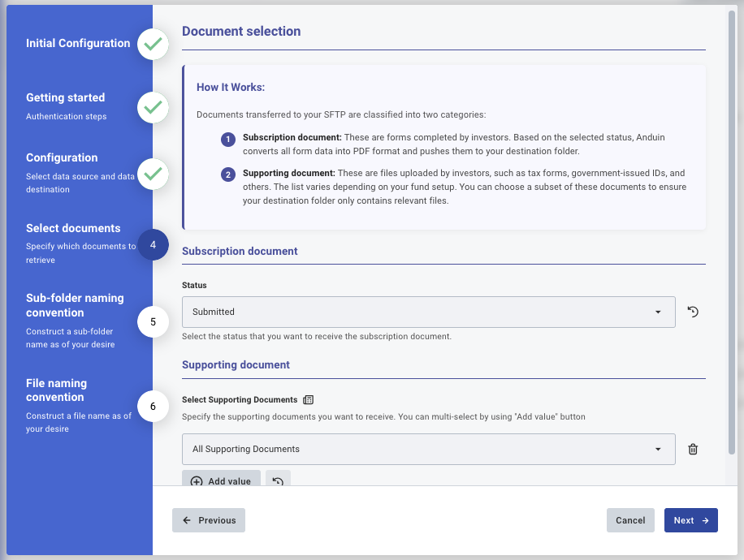Click the numbered bullet 2 in How It Works
Viewport: 744px width, 560px height.
pyautogui.click(x=228, y=174)
